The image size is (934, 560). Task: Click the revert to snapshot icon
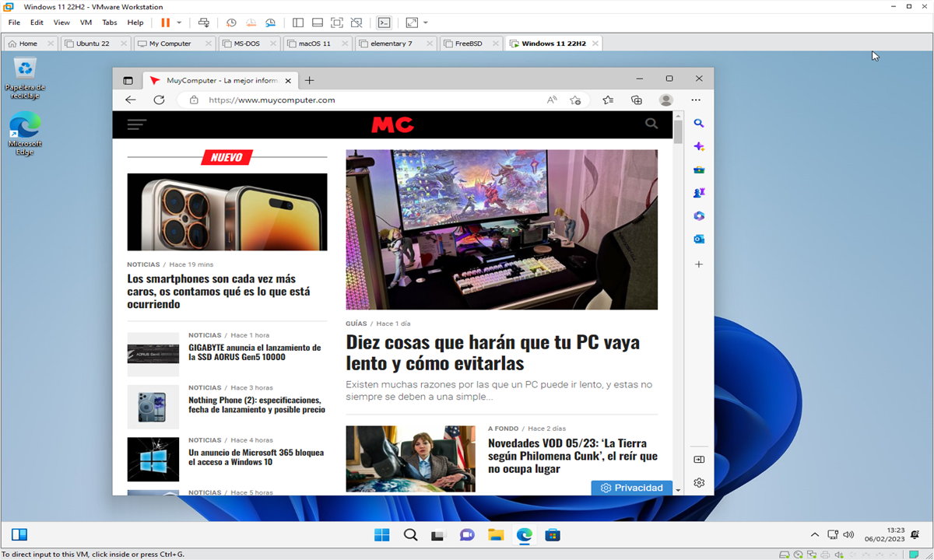251,23
